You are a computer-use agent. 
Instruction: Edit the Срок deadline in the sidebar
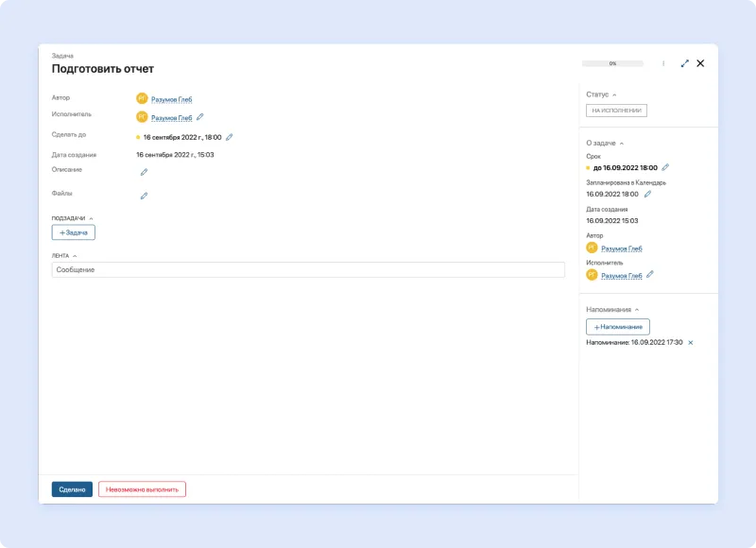point(665,167)
